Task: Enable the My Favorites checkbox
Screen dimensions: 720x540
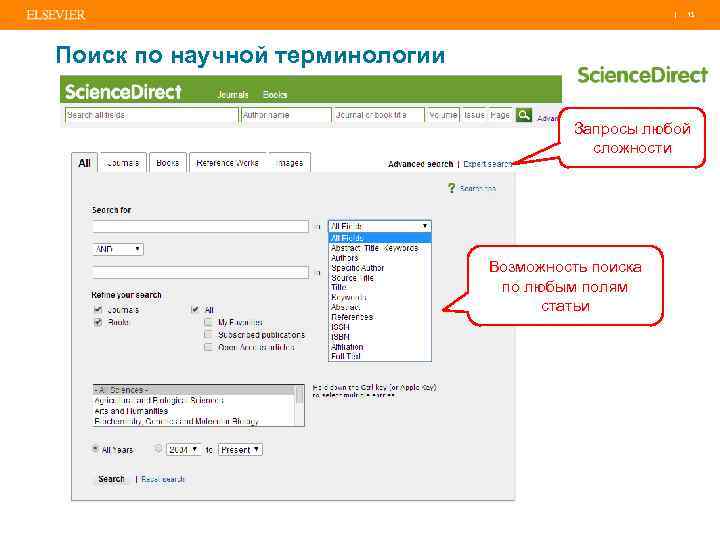Action: (x=208, y=322)
